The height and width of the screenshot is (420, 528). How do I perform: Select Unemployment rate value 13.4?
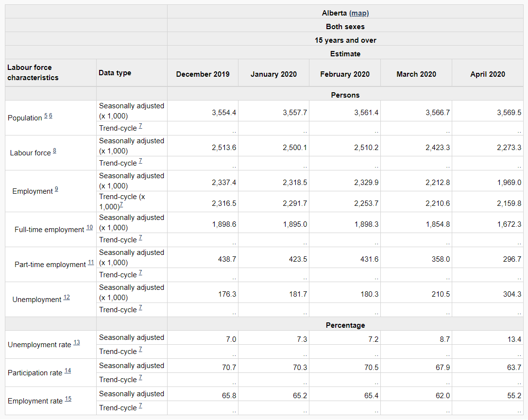pyautogui.click(x=514, y=339)
